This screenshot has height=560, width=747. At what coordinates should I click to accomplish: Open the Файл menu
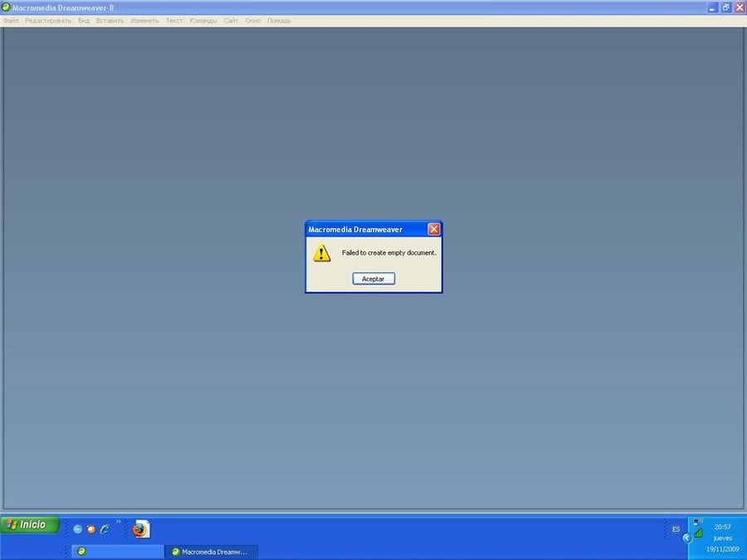11,21
